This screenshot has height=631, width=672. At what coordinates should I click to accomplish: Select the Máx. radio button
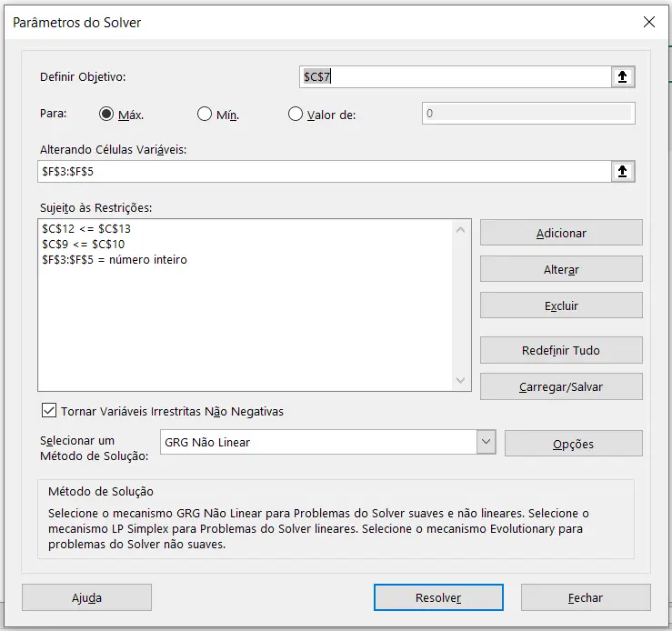tap(106, 115)
